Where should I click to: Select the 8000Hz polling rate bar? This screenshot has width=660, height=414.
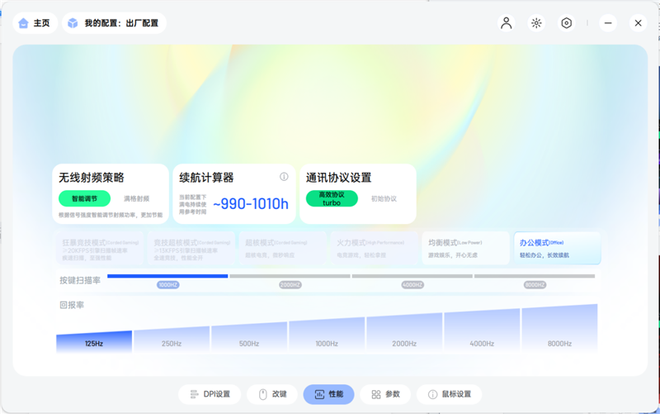click(x=559, y=330)
